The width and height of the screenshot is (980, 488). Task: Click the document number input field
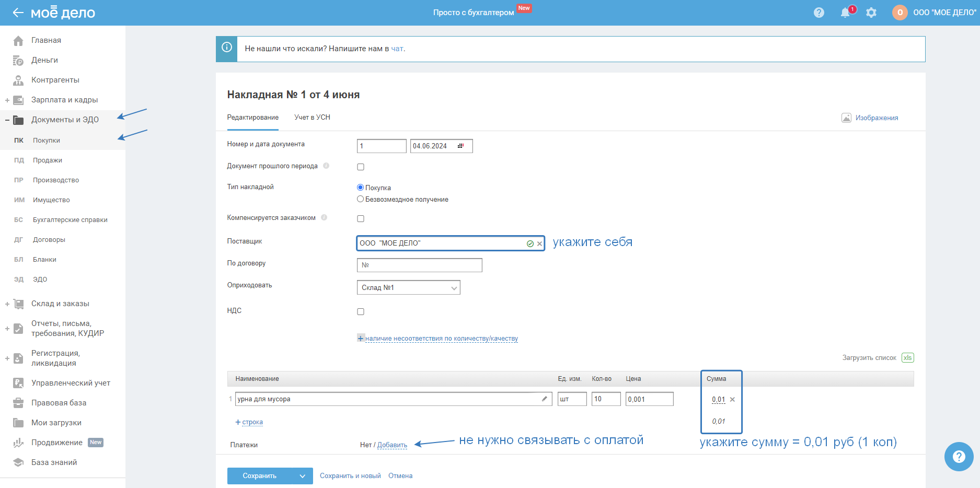click(x=382, y=146)
